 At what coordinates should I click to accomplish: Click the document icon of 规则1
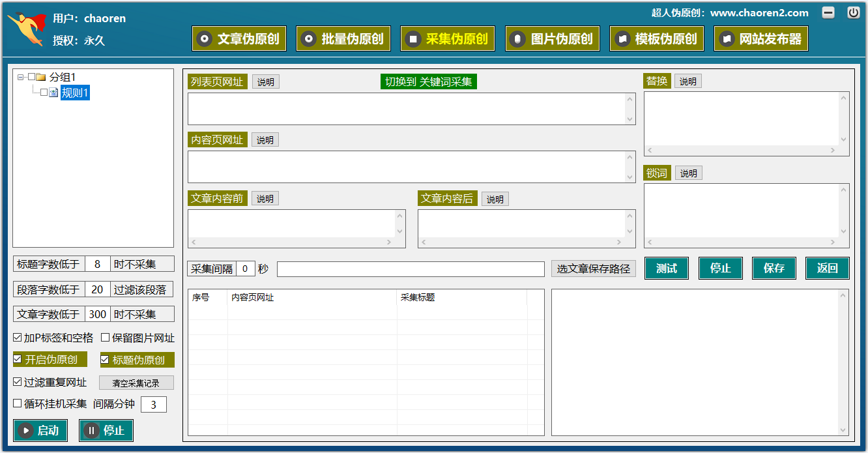click(54, 93)
